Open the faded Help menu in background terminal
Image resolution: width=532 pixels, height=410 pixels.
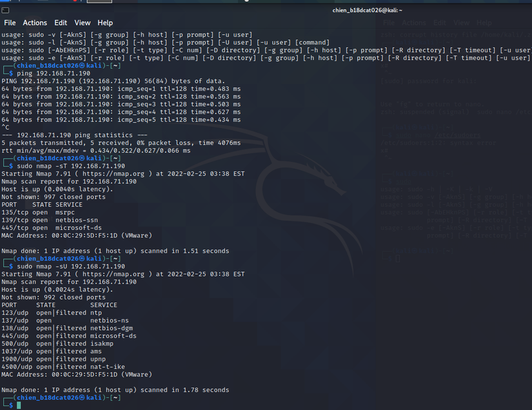coord(484,23)
